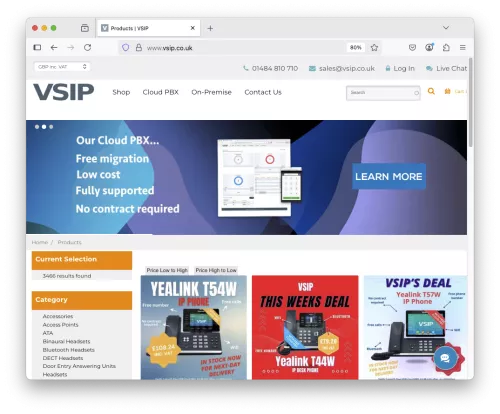Close the Products | VSIP tab
Screen dimensions: 500x414
193,28
